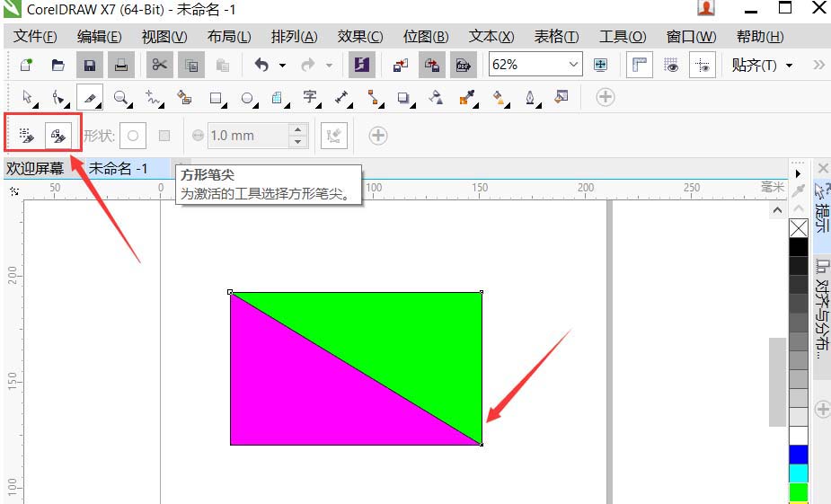The image size is (831, 504).
Task: Select the Zoom magnifier tool
Action: (x=122, y=98)
